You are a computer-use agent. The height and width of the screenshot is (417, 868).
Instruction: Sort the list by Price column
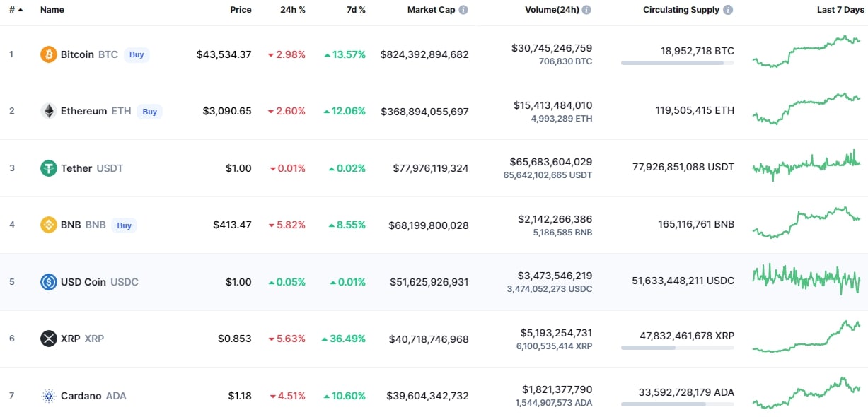point(241,10)
